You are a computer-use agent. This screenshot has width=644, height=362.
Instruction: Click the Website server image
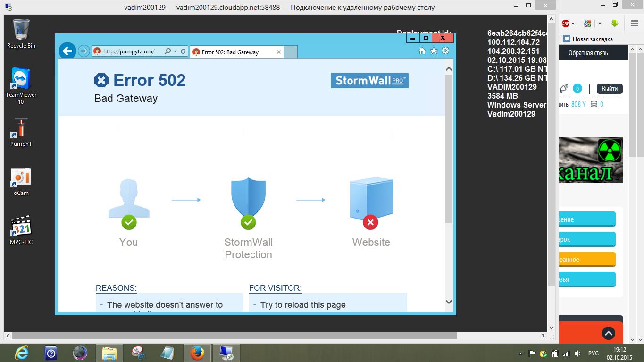click(x=371, y=198)
